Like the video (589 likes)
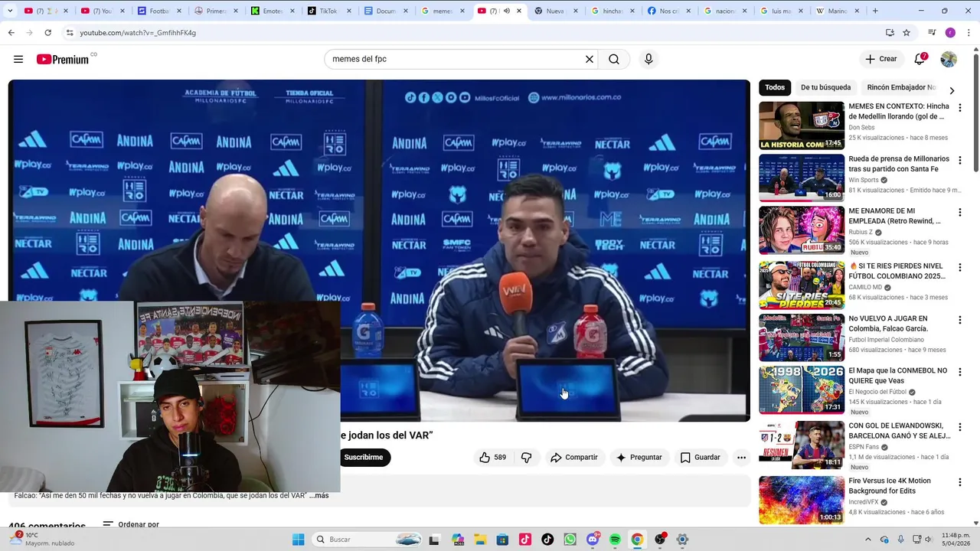 point(492,457)
